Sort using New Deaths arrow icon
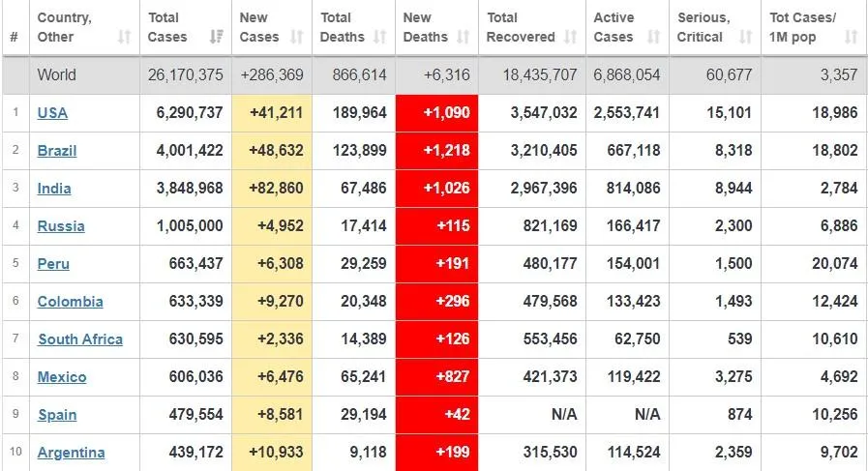 pos(464,38)
